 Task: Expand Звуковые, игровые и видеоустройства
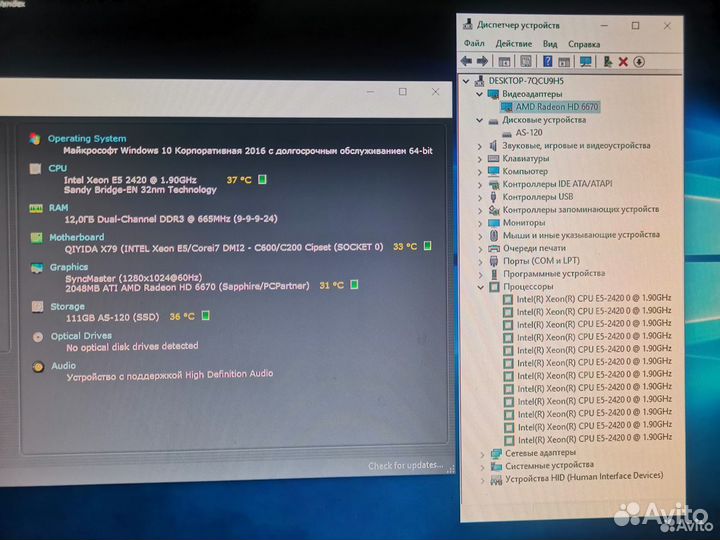pyautogui.click(x=479, y=146)
